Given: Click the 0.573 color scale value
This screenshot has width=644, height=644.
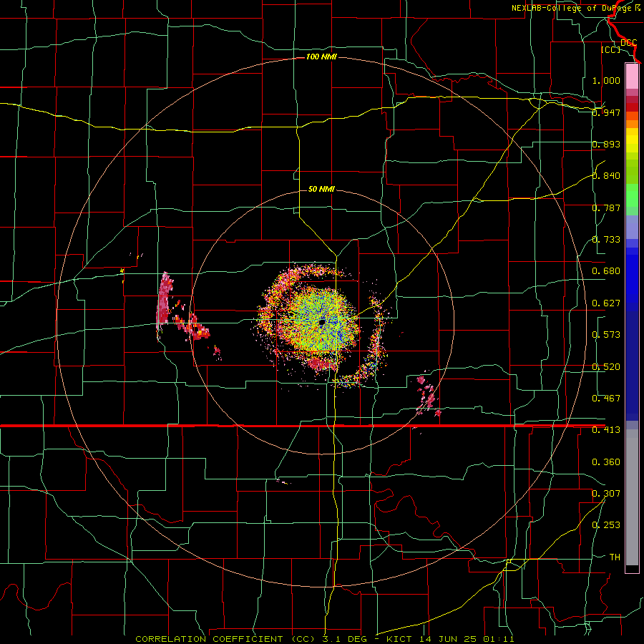Looking at the screenshot, I should click(x=606, y=335).
